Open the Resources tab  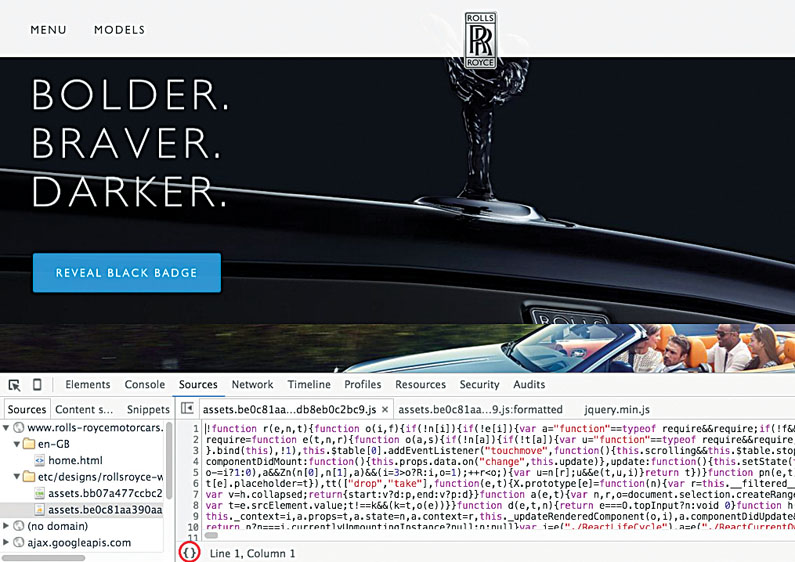(420, 384)
